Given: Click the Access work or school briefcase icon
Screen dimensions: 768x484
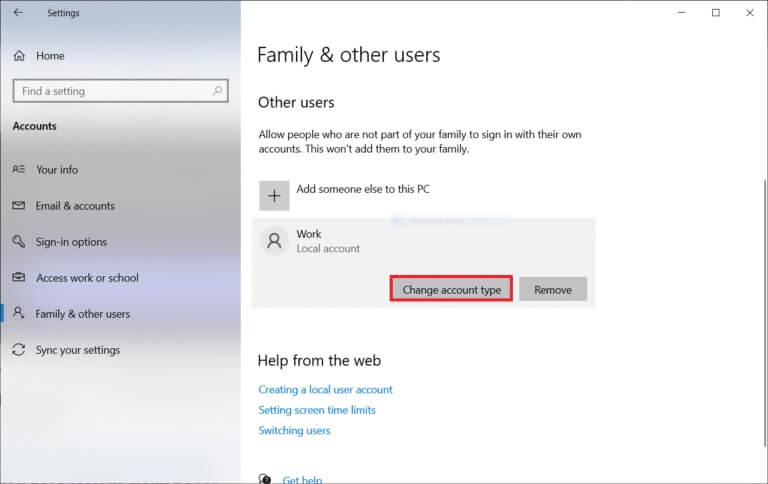Looking at the screenshot, I should click(x=19, y=277).
